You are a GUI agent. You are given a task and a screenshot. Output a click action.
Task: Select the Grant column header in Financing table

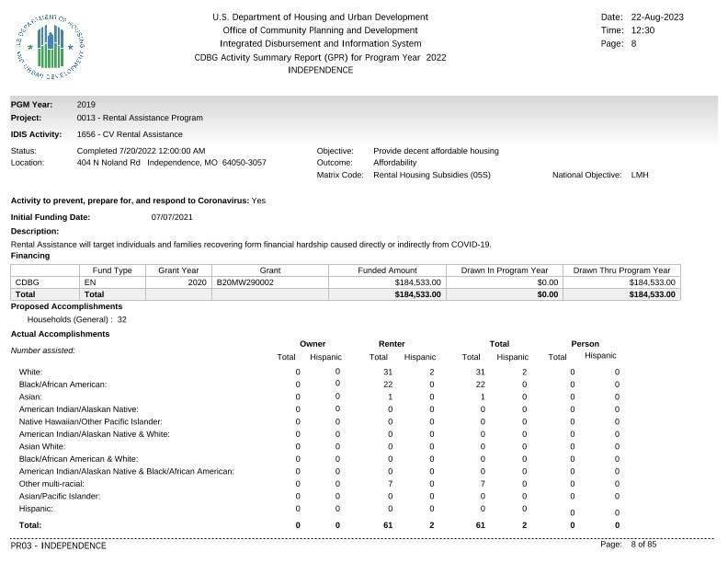coord(270,270)
